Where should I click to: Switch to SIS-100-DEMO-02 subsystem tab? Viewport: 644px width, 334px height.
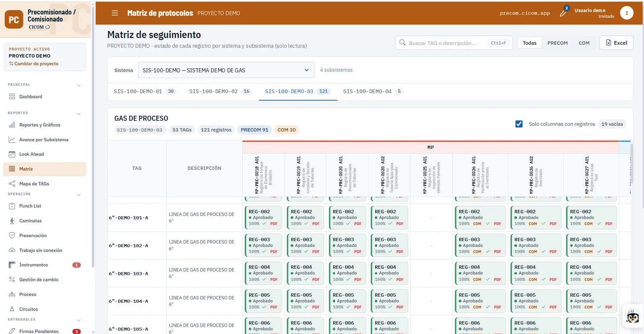(x=221, y=92)
